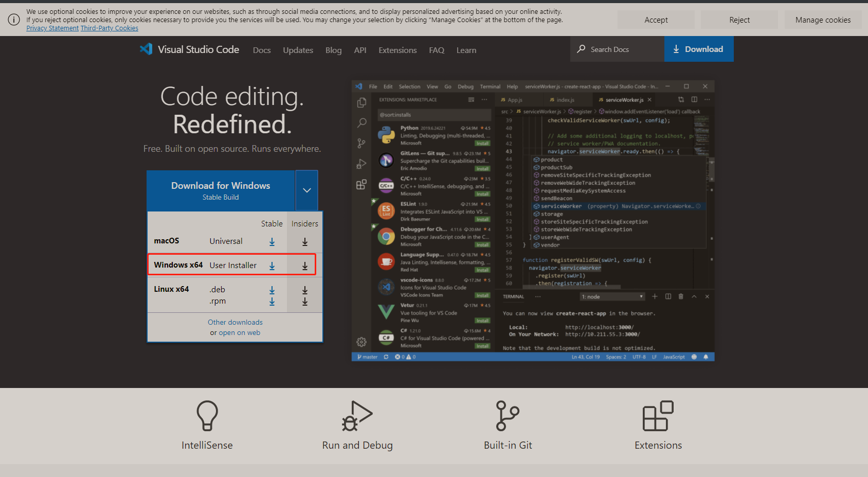Click the VS Code editor preview image
The height and width of the screenshot is (477, 868).
click(x=533, y=220)
